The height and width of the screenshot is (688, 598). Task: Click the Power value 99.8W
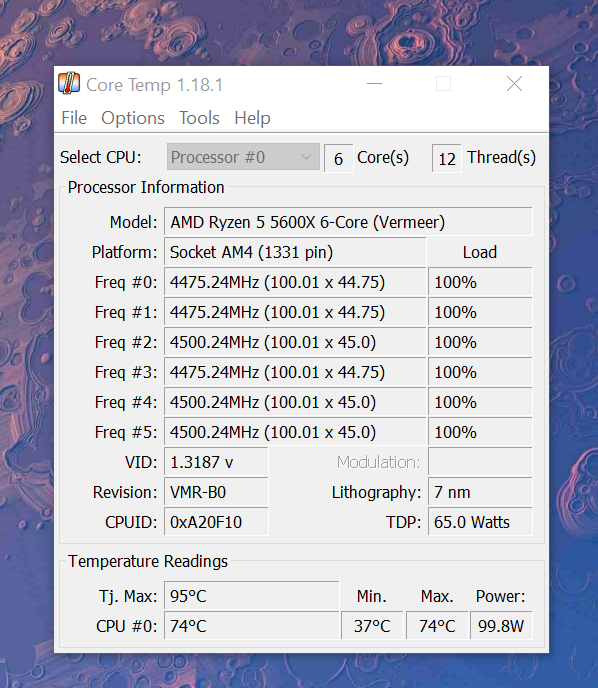click(501, 626)
